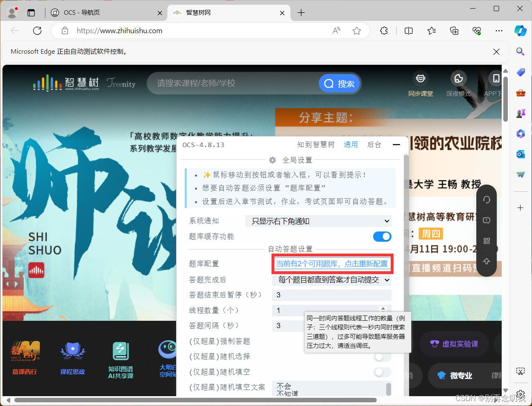
Task: Open the sidebar tools briefcase icon
Action: click(521, 93)
